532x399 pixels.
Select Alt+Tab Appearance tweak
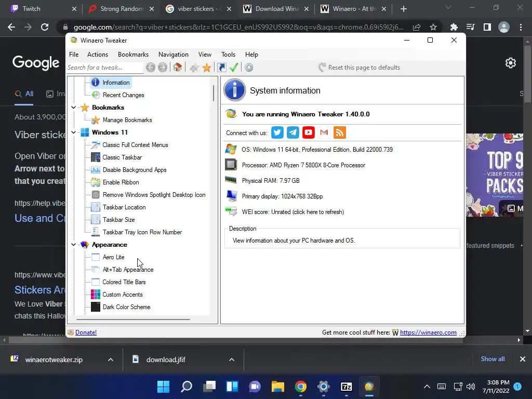click(128, 270)
